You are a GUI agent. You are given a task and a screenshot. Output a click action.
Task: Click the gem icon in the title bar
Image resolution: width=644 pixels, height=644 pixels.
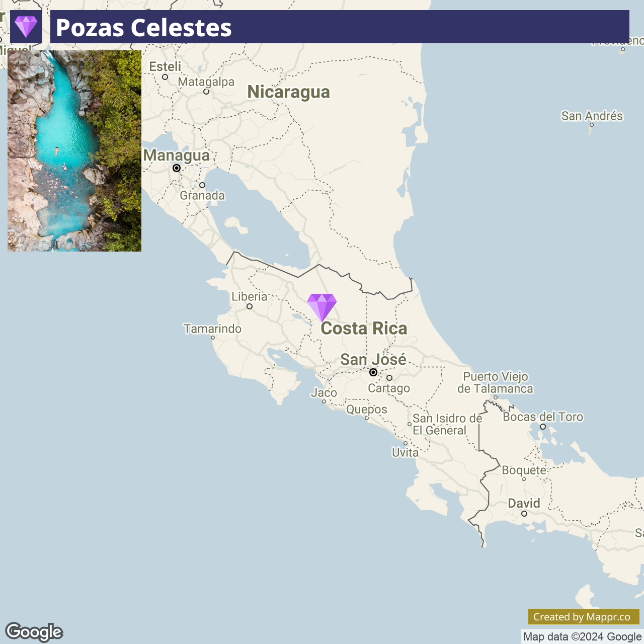pyautogui.click(x=26, y=27)
